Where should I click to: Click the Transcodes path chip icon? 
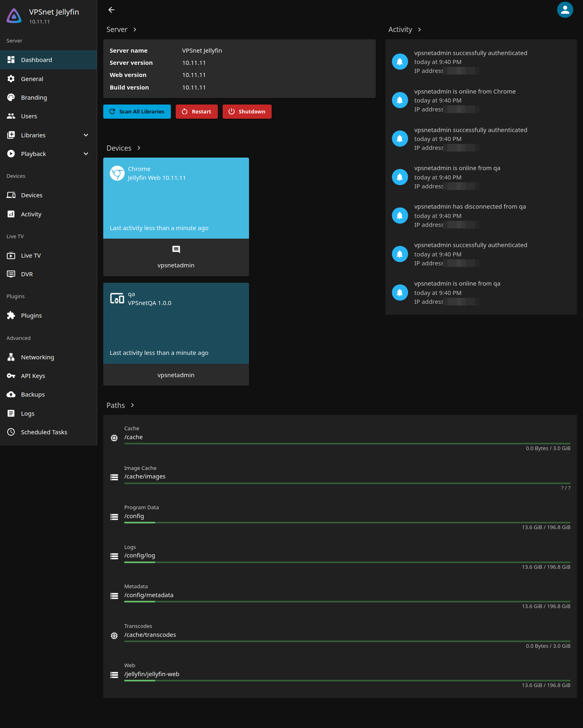pos(114,636)
